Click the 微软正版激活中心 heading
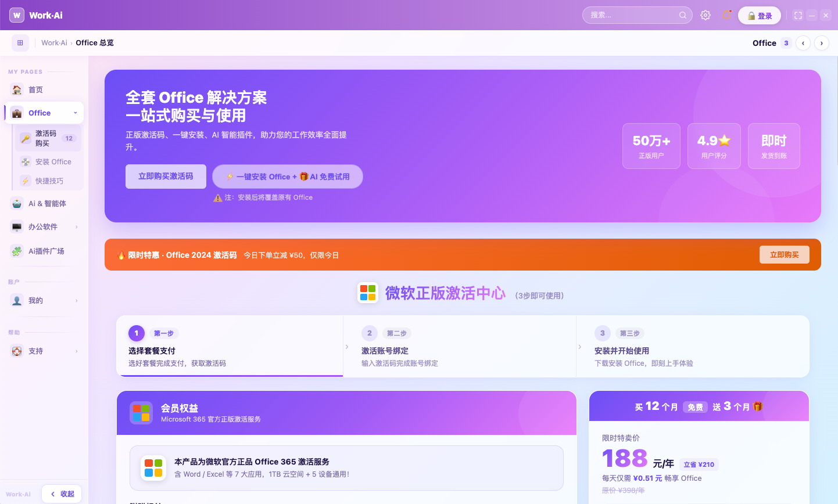The image size is (838, 504). coord(445,293)
